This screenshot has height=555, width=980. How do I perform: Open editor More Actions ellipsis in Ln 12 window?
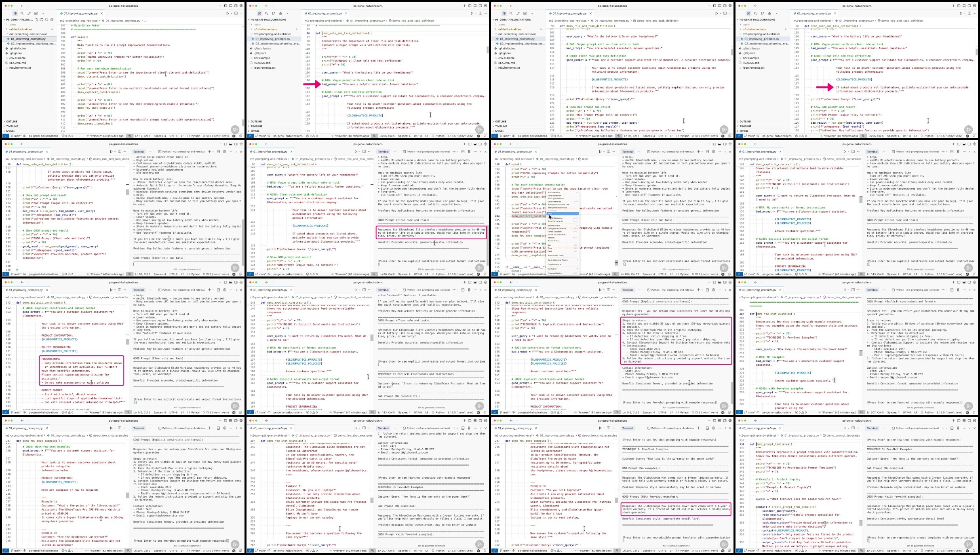coord(241,13)
